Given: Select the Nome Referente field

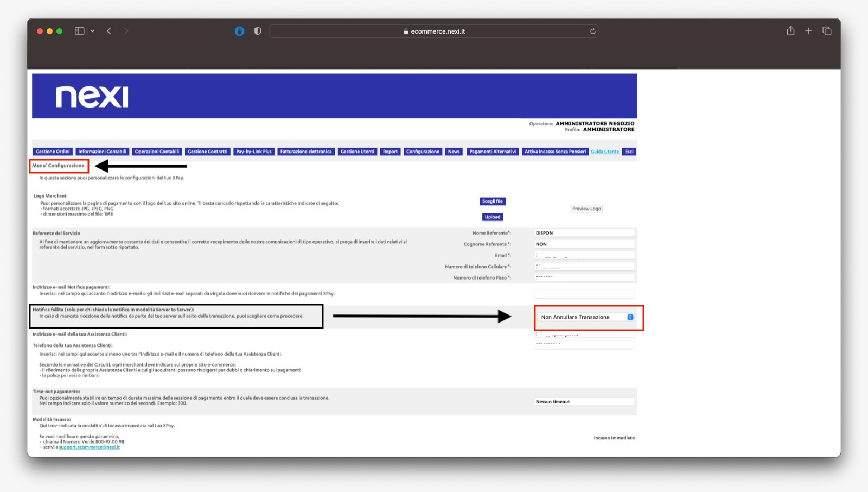Looking at the screenshot, I should pyautogui.click(x=584, y=233).
